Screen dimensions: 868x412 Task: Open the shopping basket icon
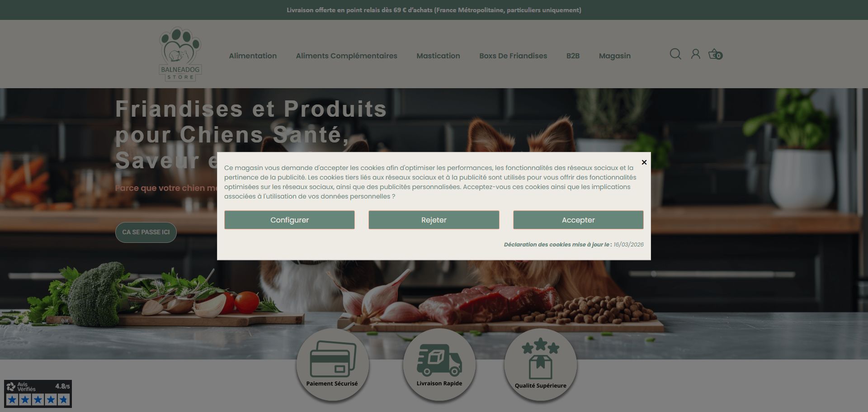pyautogui.click(x=715, y=54)
